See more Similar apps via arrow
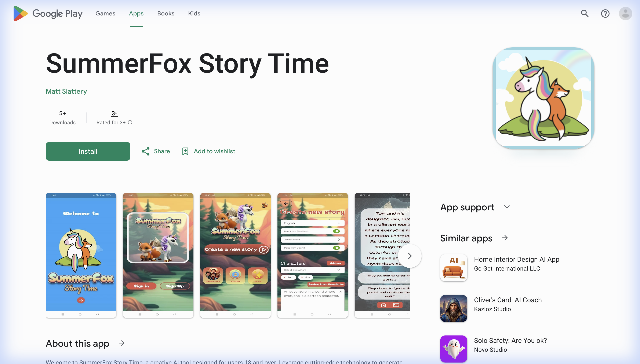 [505, 238]
